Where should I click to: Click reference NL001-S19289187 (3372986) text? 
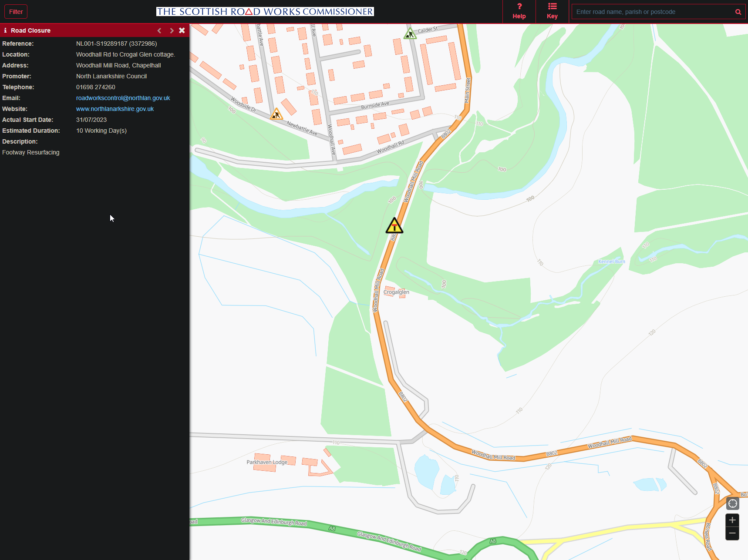pos(116,44)
